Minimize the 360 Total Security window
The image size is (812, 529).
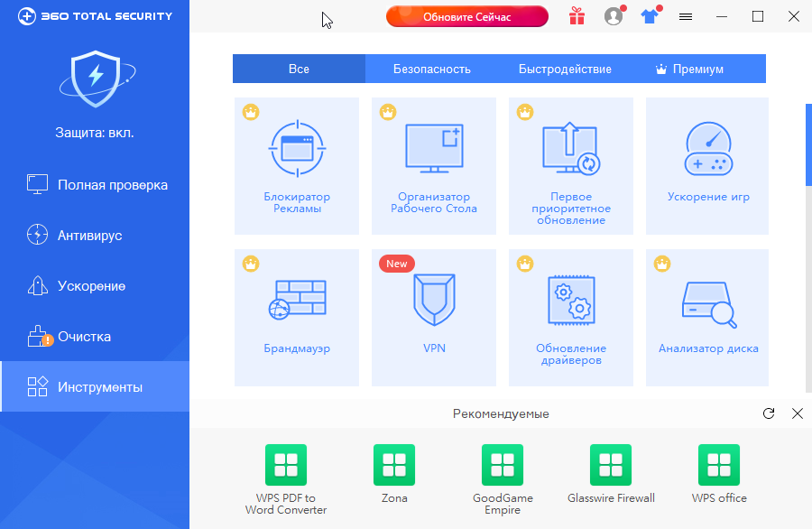point(722,16)
